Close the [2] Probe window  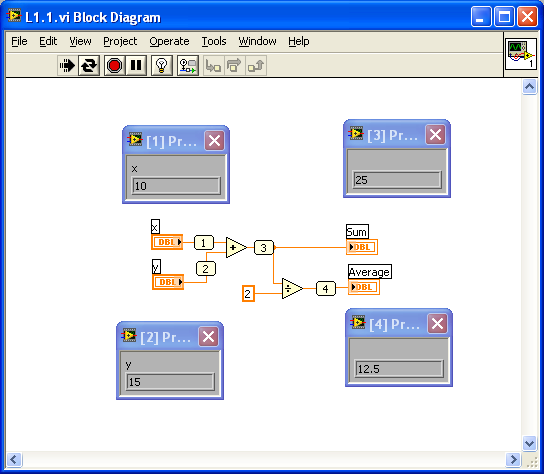point(208,337)
